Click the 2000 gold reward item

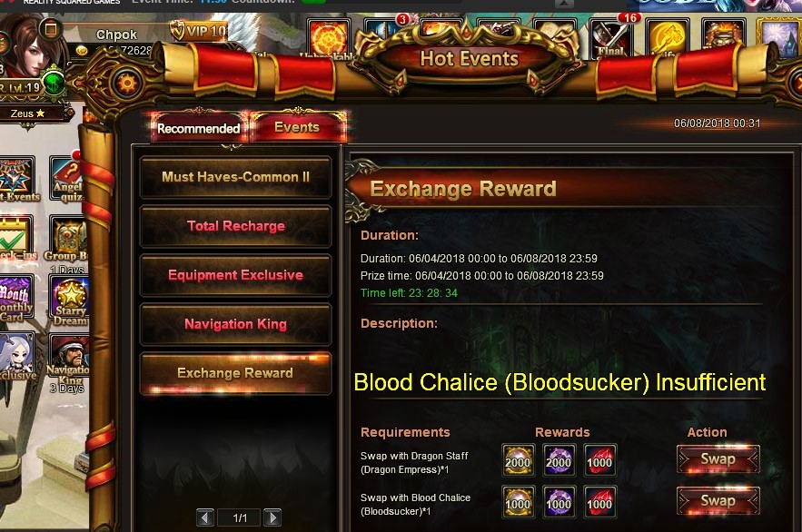click(x=518, y=460)
